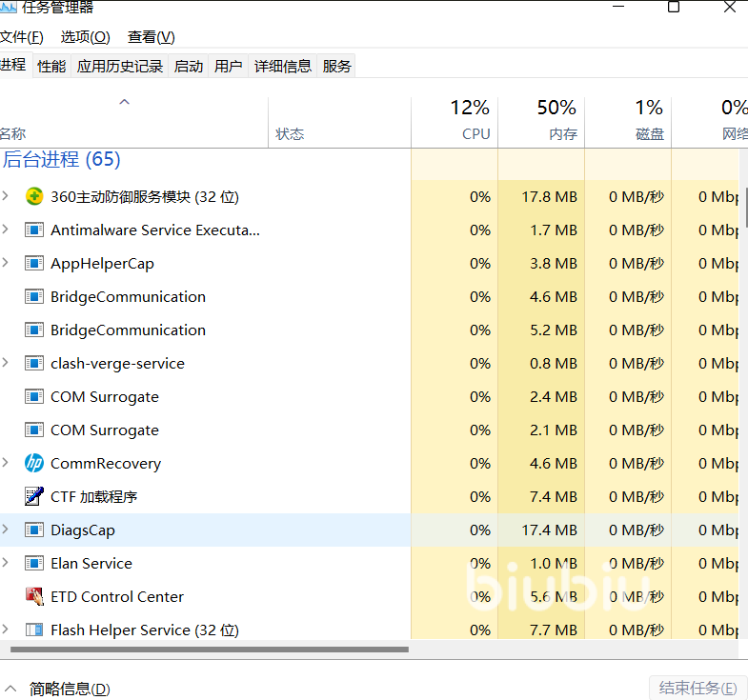Switch to the 性能 tab
Screen dimensions: 748x700
(x=51, y=66)
